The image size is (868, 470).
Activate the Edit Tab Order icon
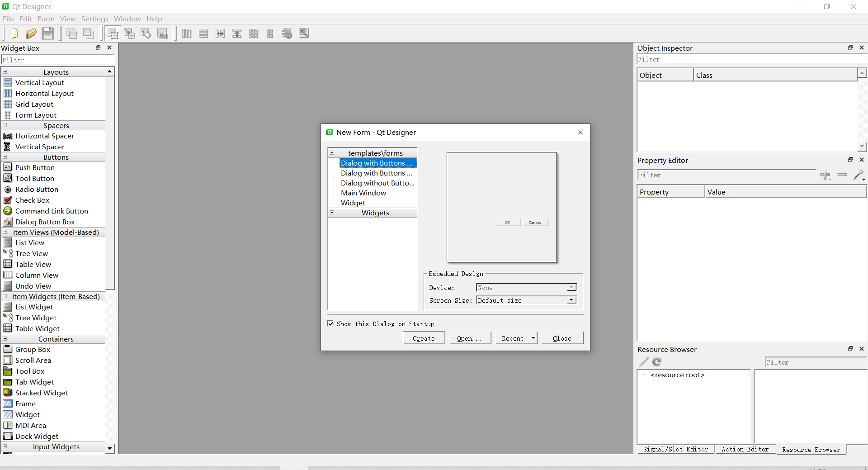163,33
